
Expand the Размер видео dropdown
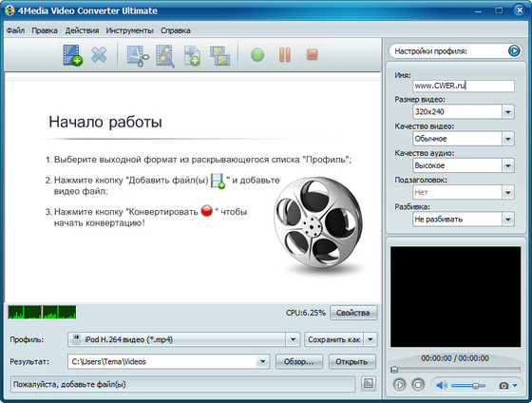pos(508,112)
